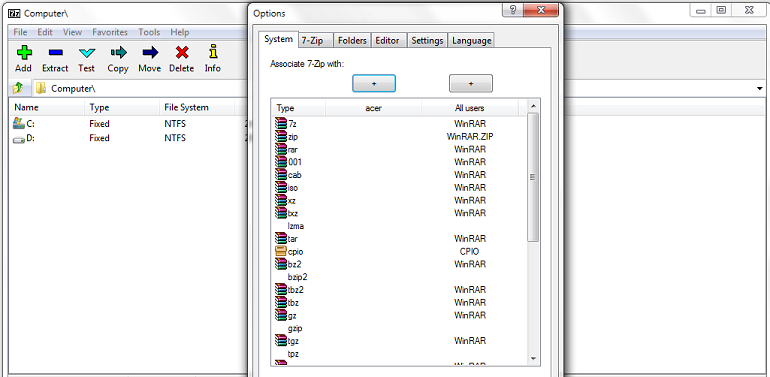The width and height of the screenshot is (770, 377).
Task: Select the bz2 file type icon
Action: pos(281,264)
